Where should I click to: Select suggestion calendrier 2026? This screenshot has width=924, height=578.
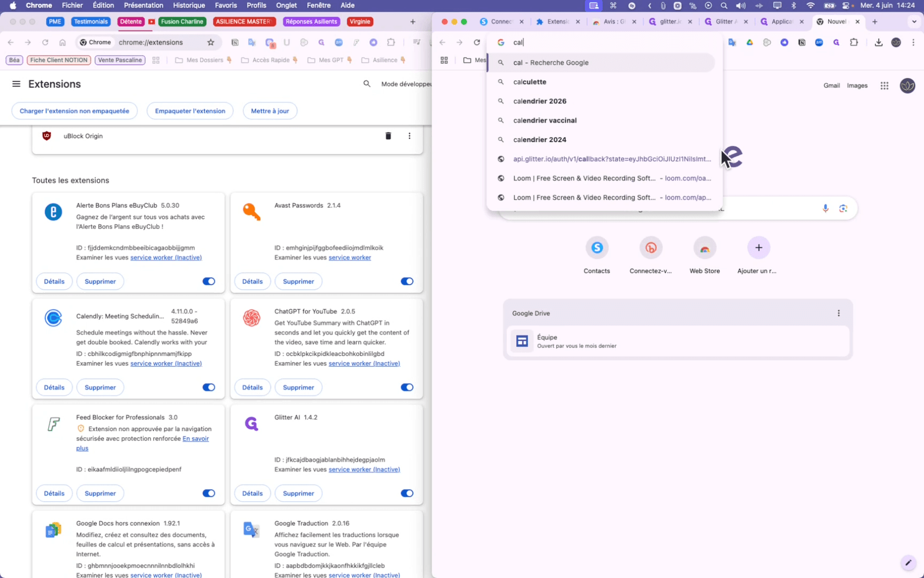tap(601, 101)
